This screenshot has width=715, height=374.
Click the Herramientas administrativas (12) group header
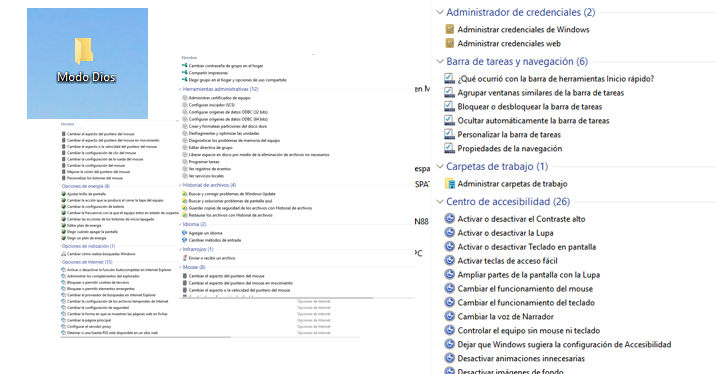220,89
